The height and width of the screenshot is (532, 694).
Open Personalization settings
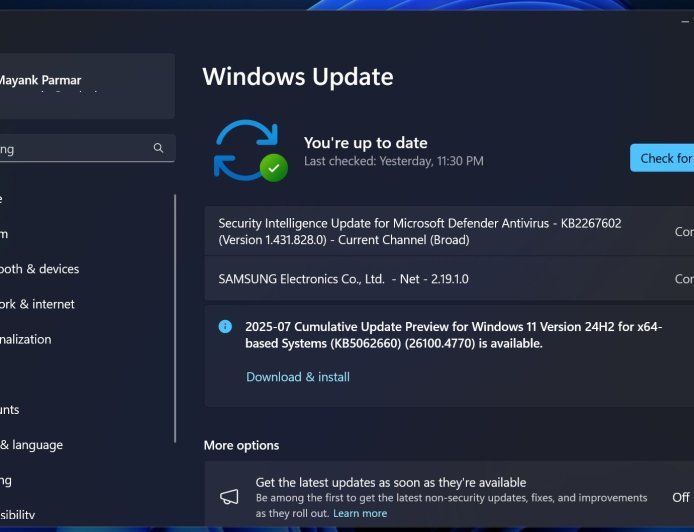point(26,339)
